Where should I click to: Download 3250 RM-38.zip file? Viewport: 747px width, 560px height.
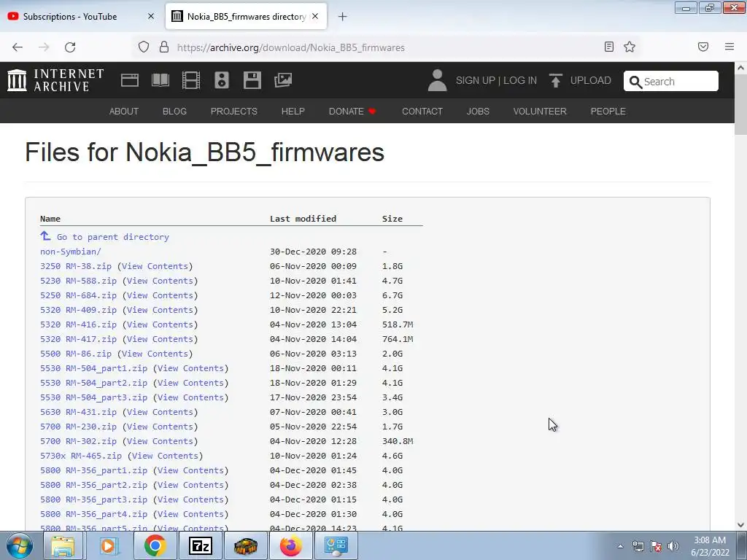click(76, 266)
